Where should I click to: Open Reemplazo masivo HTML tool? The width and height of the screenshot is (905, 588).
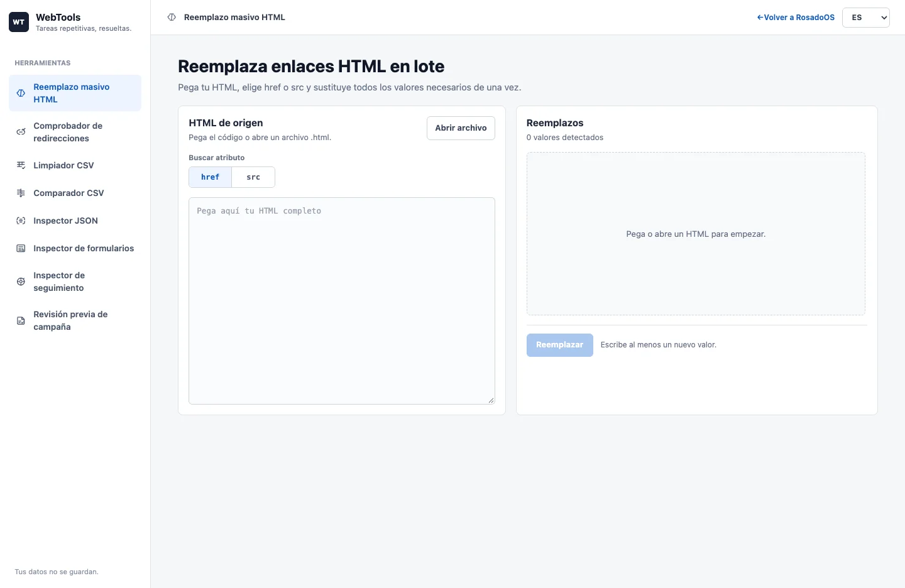pyautogui.click(x=75, y=93)
